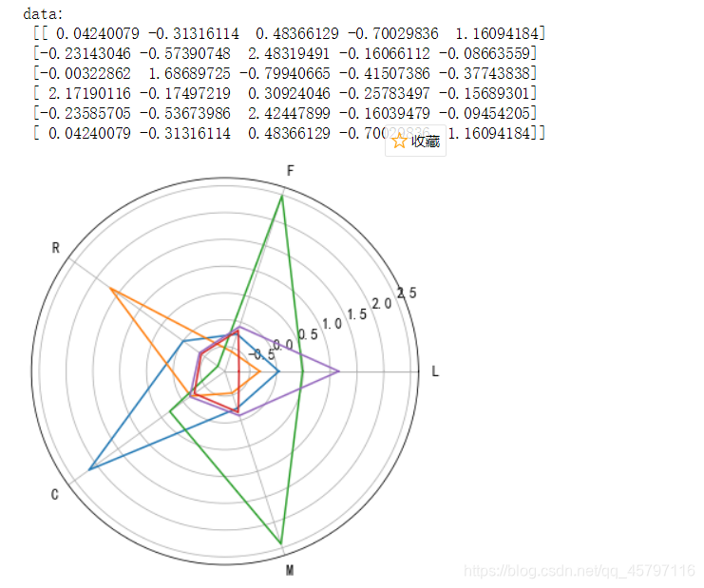Click the M axis label on the radar chart
This screenshot has height=588, width=704.
click(x=290, y=571)
